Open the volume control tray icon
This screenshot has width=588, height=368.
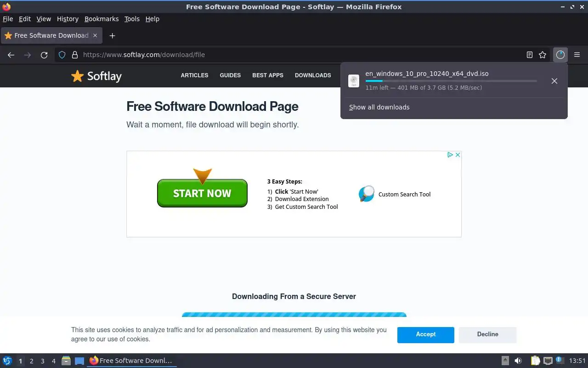point(518,361)
